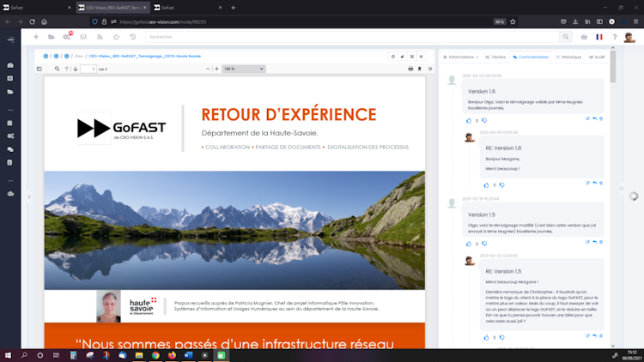Switch to the French flag language selector

(599, 37)
